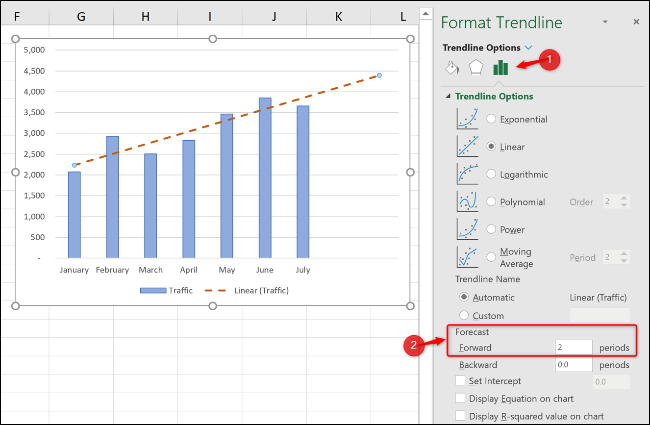Image resolution: width=650 pixels, height=425 pixels.
Task: Click the Exponential trendline curve icon
Action: (466, 119)
